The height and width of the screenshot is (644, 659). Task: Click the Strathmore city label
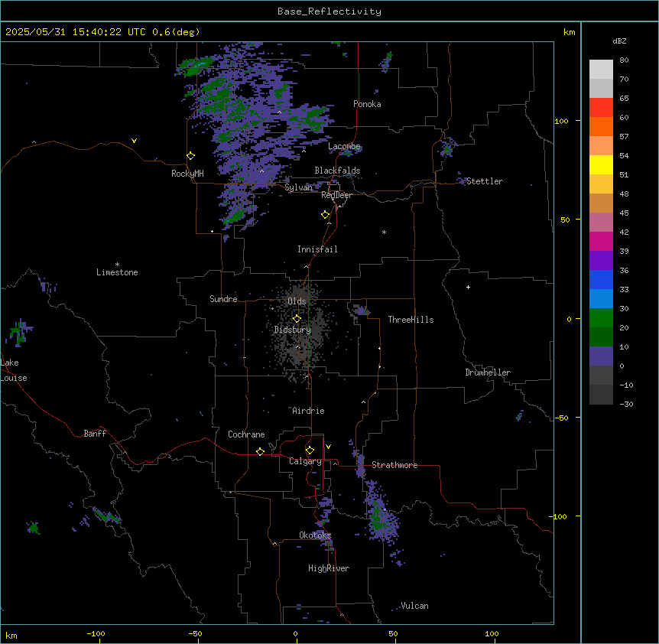coord(394,465)
